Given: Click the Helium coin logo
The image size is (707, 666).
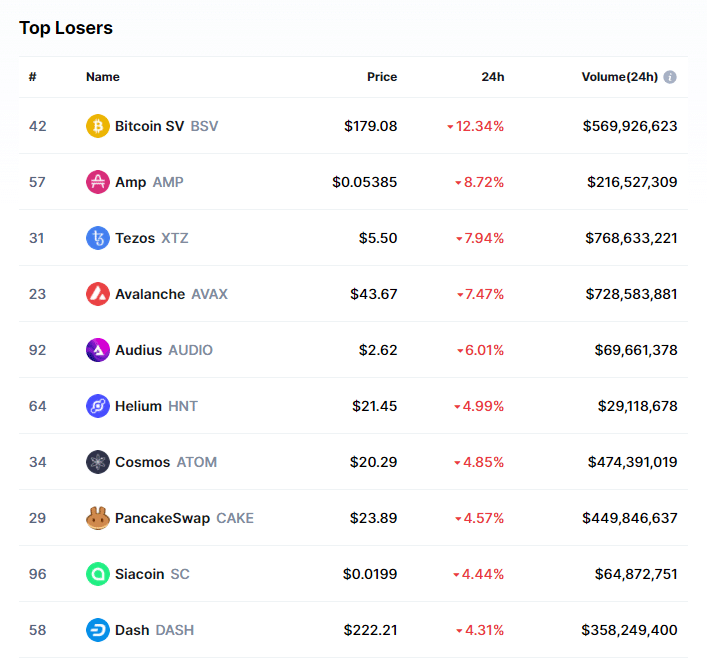Looking at the screenshot, I should point(97,406).
